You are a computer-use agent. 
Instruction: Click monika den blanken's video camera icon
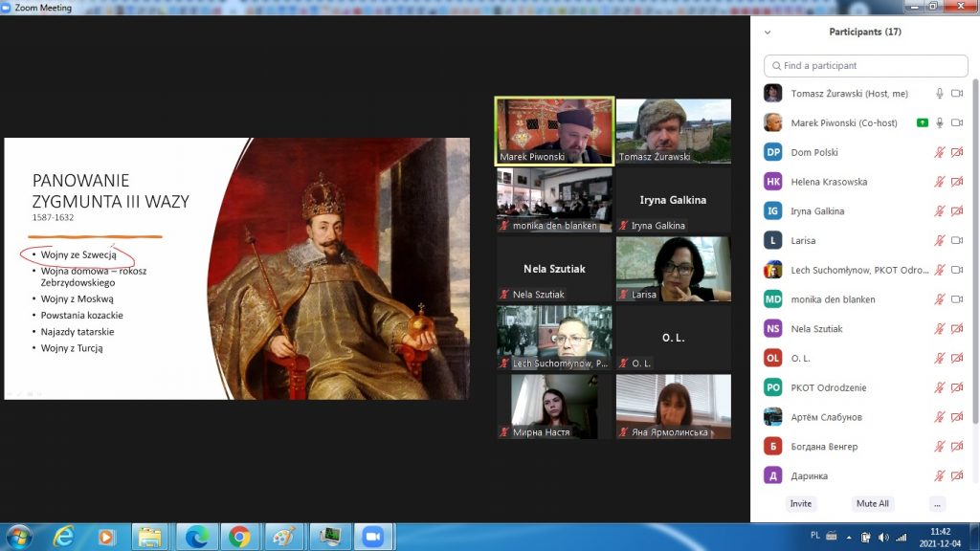pos(956,299)
